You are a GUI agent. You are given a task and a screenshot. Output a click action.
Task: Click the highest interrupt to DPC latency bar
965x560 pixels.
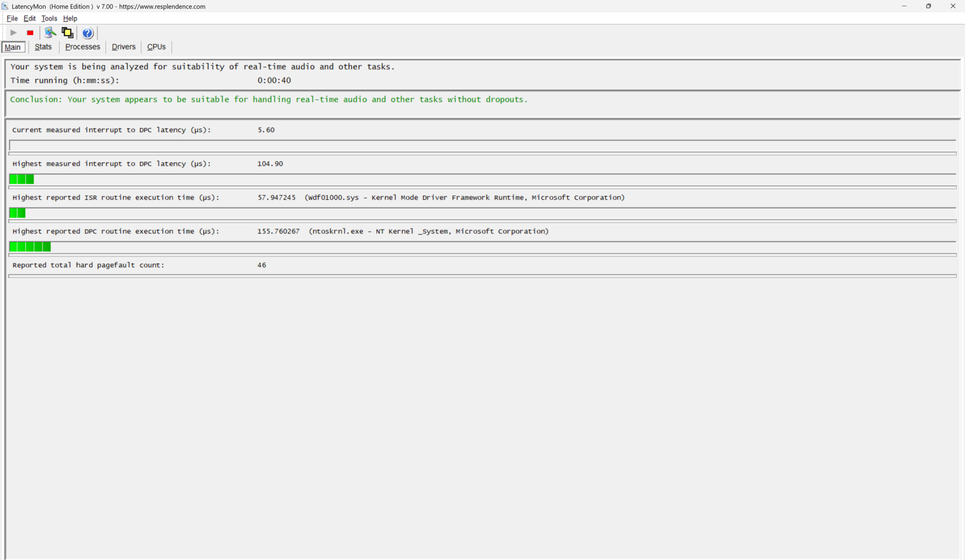(22, 179)
